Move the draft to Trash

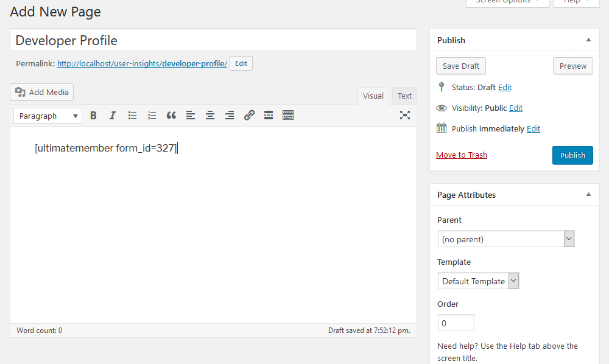[461, 155]
